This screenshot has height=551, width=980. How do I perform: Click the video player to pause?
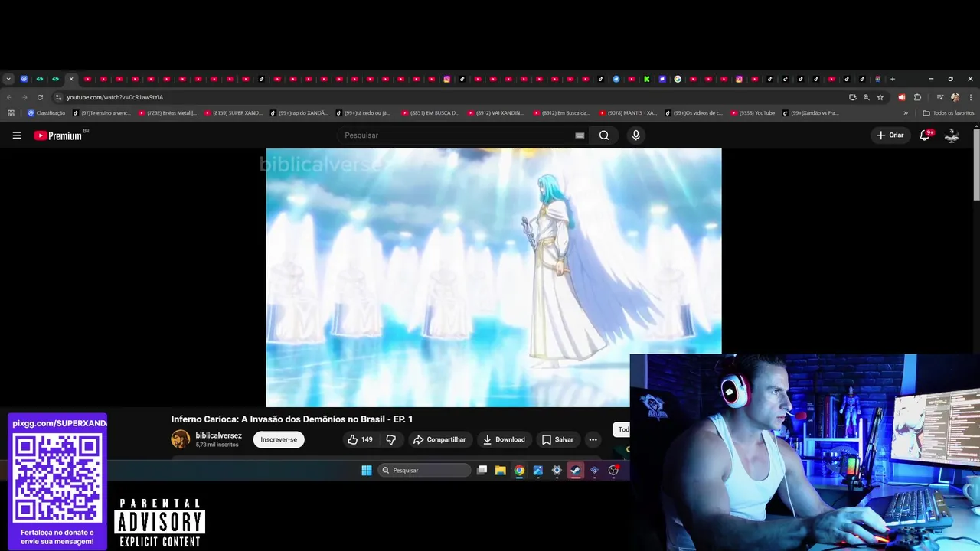(x=493, y=277)
